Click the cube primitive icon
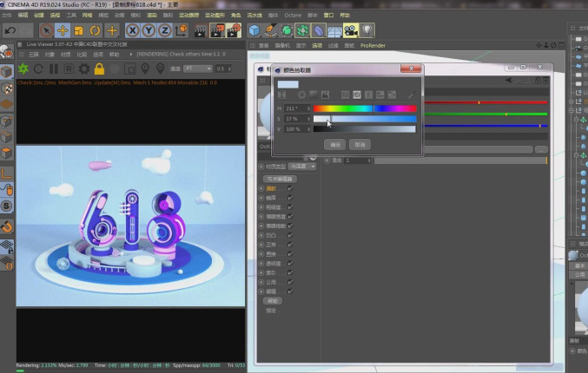588x373 pixels. (254, 30)
